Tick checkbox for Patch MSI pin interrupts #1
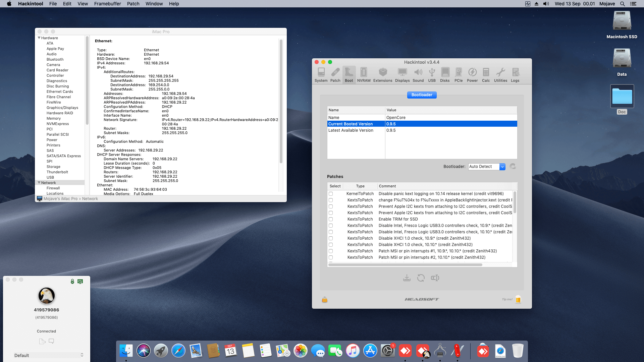The image size is (644, 362). (331, 251)
